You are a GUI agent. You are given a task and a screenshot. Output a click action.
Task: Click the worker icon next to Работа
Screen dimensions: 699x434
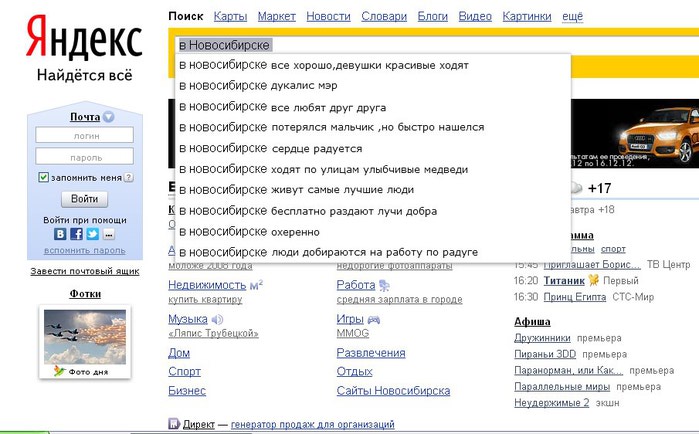point(384,285)
